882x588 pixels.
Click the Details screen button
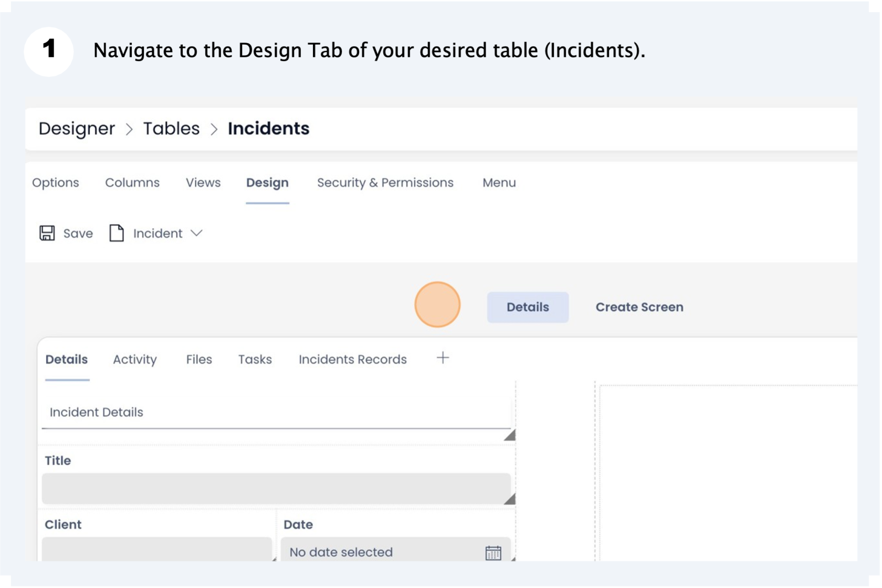528,307
